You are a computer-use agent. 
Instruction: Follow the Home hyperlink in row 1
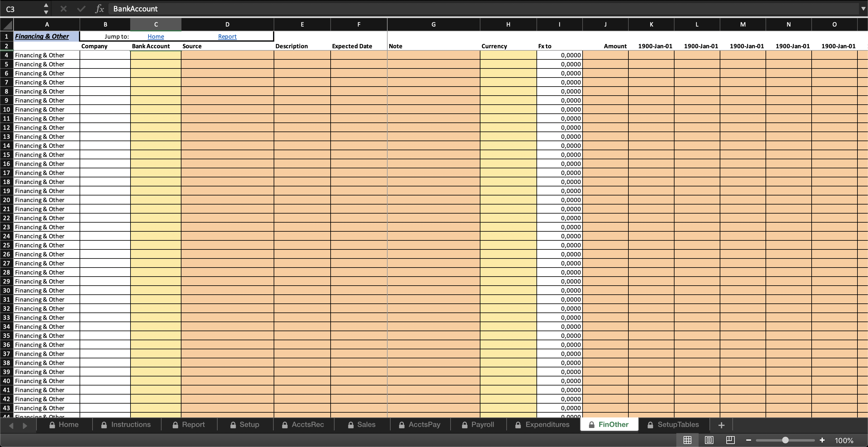pos(156,36)
